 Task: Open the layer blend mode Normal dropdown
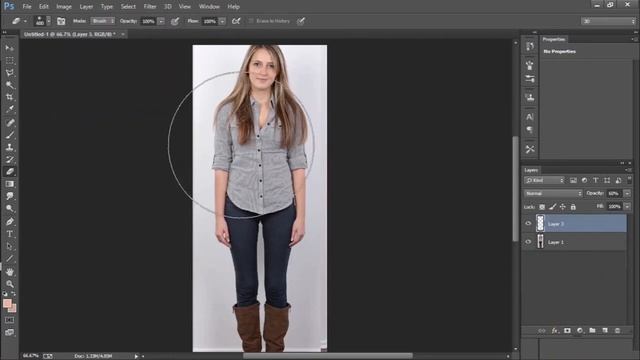click(x=553, y=193)
